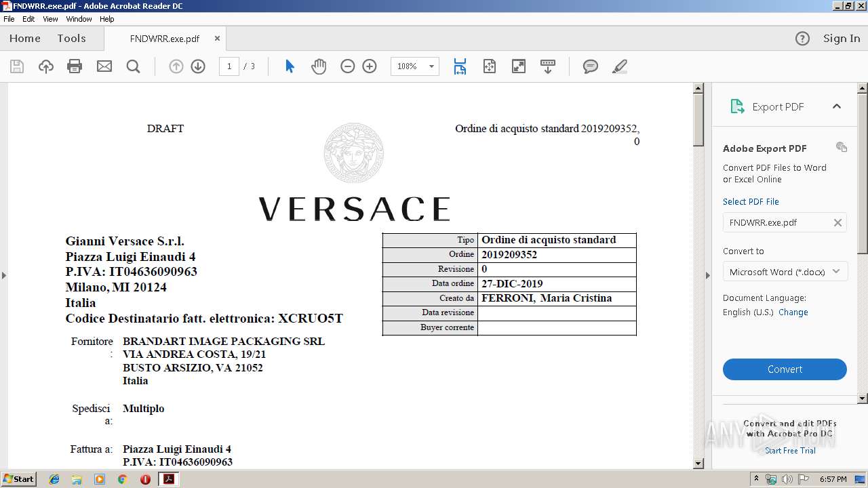The width and height of the screenshot is (868, 488).
Task: Switch to full screen mode icon
Action: [x=519, y=66]
